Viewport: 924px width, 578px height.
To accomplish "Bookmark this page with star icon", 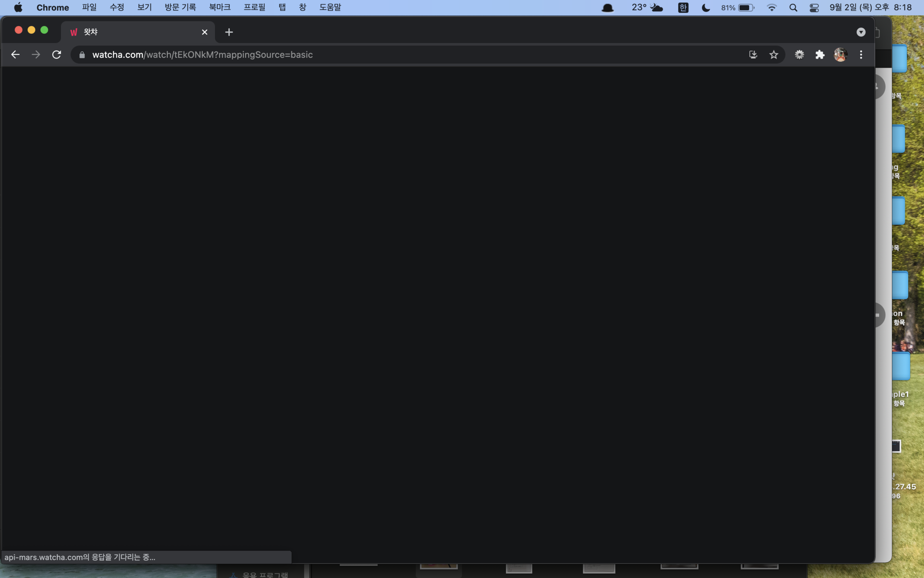I will [773, 55].
